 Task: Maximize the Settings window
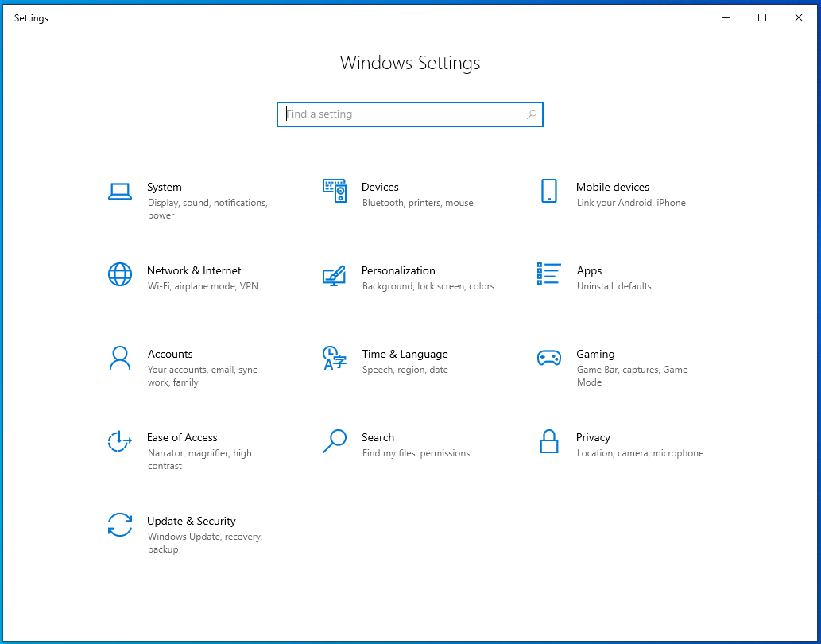click(x=762, y=17)
